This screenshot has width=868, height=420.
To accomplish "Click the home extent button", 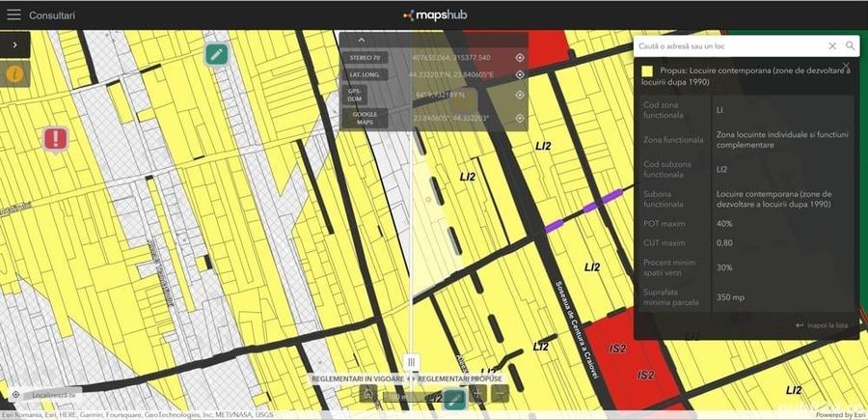I will 367,394.
